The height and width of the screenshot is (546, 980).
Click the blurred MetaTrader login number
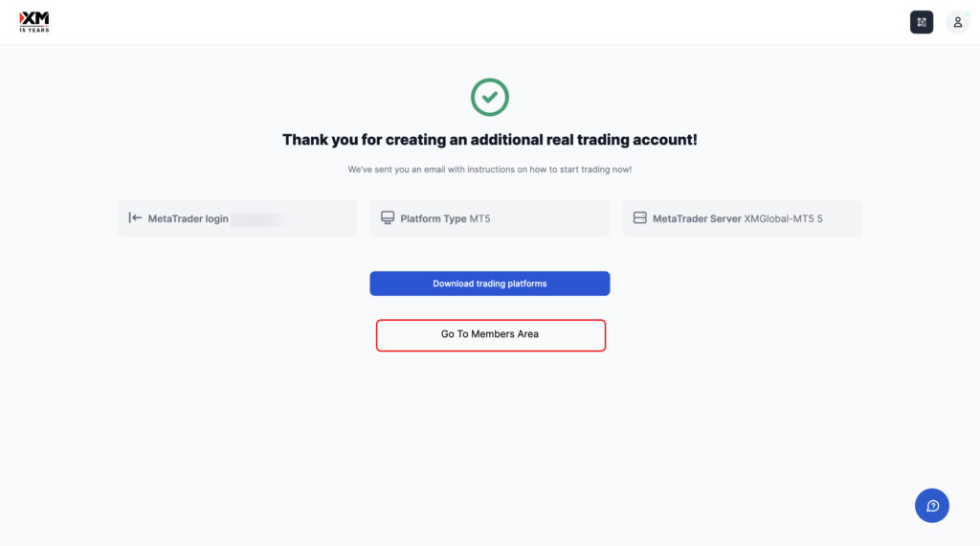(258, 219)
